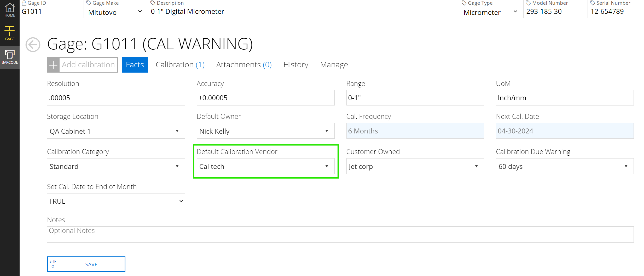Viewport: 644px width, 276px height.
Task: Click the Serial Number field
Action: [x=616, y=11]
